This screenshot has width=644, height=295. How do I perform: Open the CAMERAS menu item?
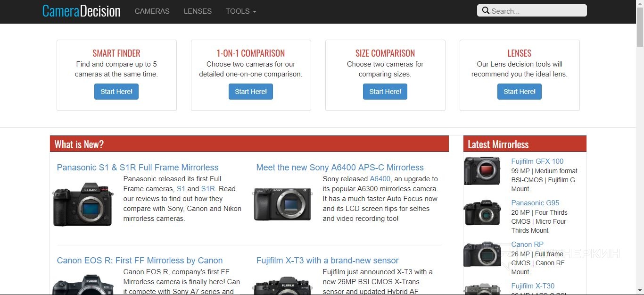[x=152, y=11]
